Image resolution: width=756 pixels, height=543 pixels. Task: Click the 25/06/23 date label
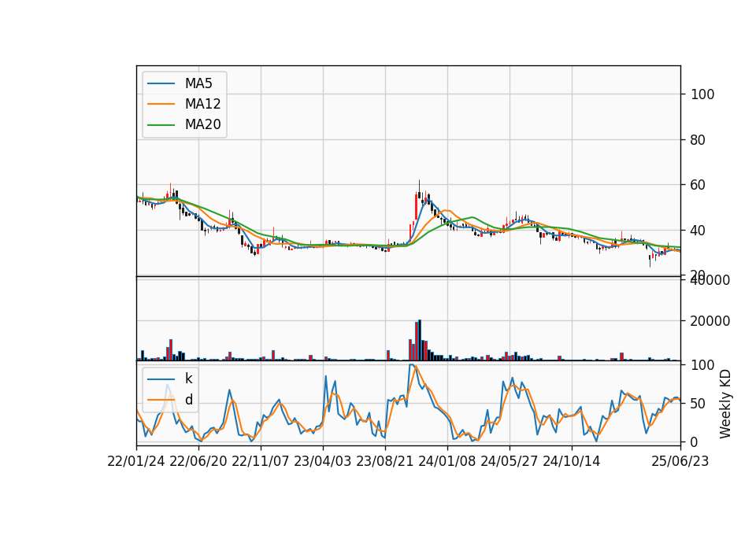pos(680,461)
